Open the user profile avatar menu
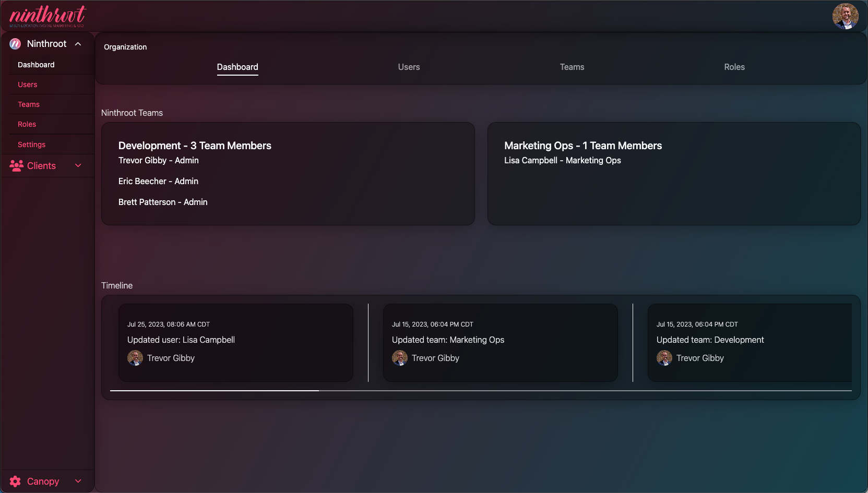The image size is (868, 493). click(845, 16)
